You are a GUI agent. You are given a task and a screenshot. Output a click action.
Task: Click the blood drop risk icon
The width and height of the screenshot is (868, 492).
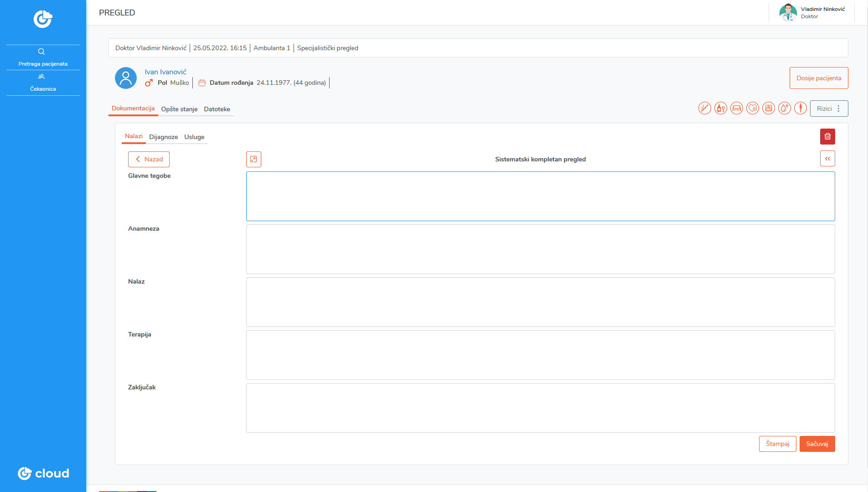pos(784,109)
